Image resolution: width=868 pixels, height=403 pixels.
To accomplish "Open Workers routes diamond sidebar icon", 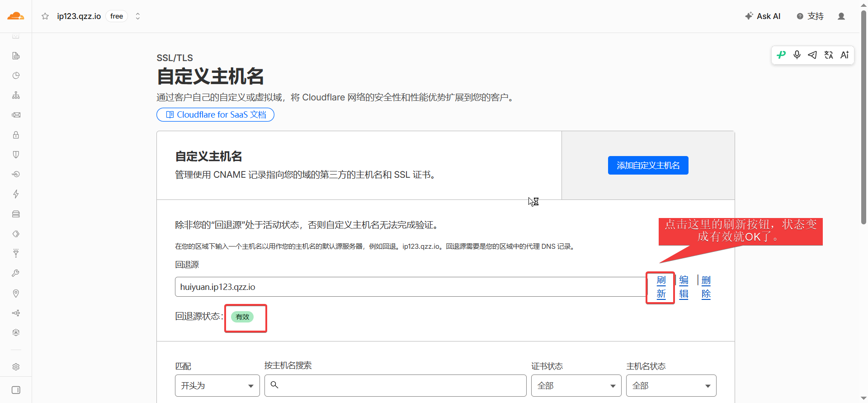I will click(x=16, y=234).
